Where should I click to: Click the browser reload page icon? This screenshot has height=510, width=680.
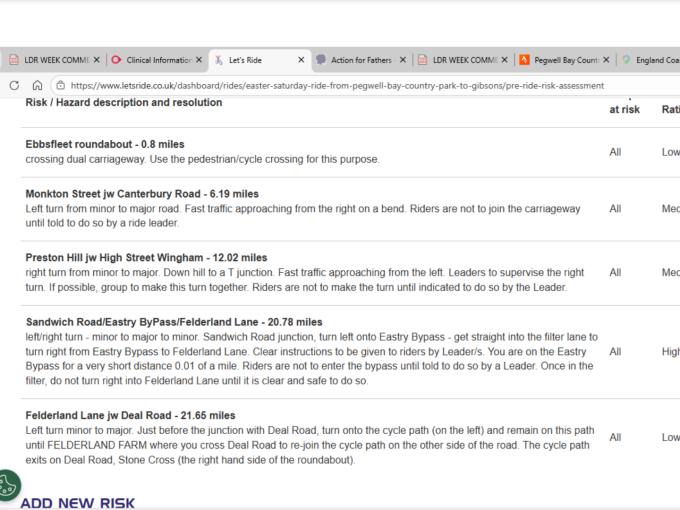14,85
